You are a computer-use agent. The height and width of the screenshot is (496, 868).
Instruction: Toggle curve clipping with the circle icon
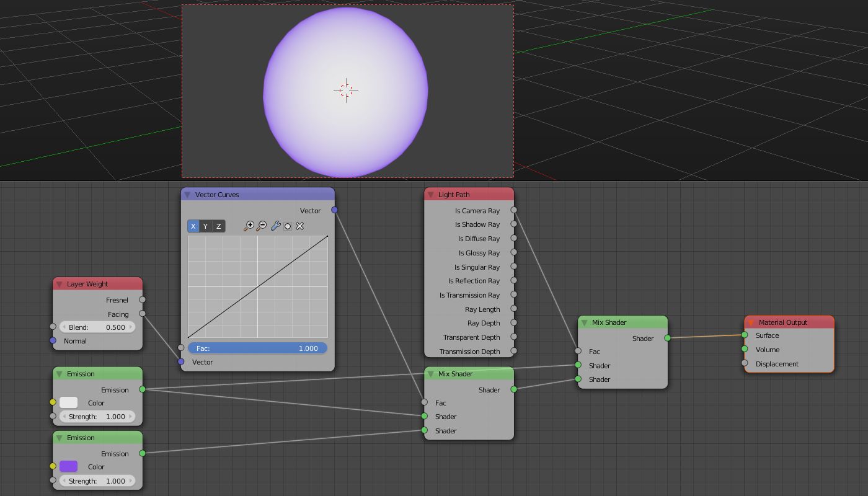tap(288, 226)
